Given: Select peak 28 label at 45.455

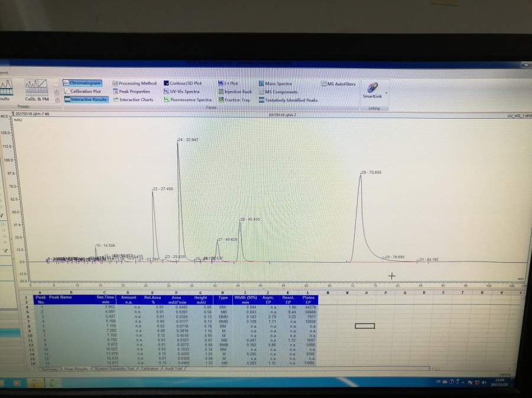Looking at the screenshot, I should pos(250,219).
